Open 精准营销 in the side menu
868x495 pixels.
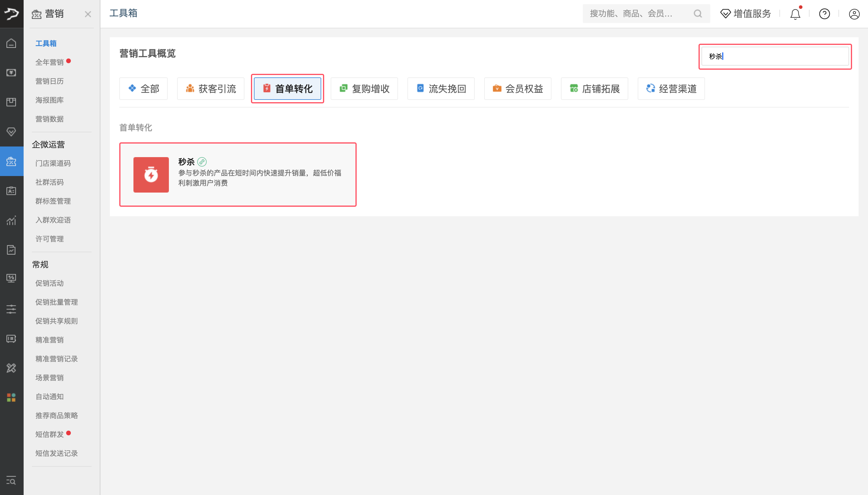click(50, 340)
